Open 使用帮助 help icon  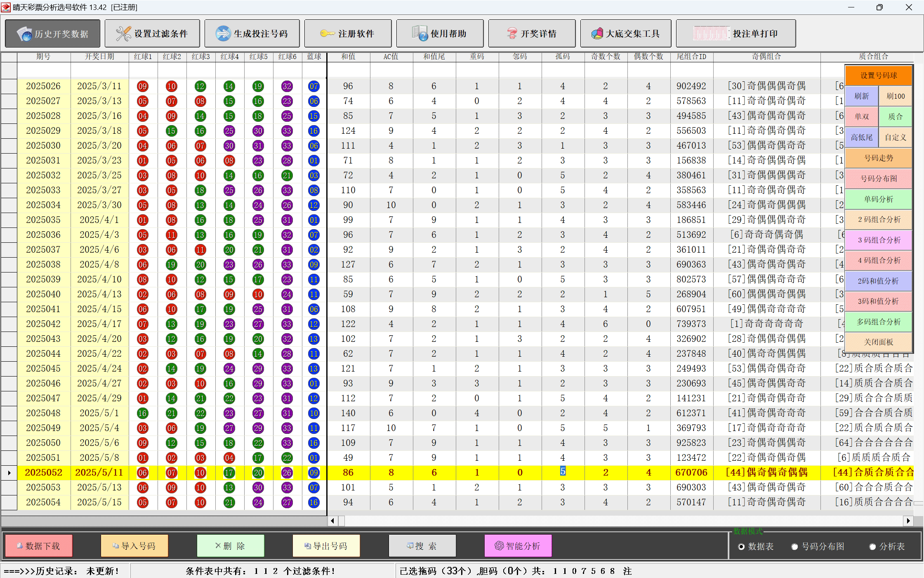point(420,34)
